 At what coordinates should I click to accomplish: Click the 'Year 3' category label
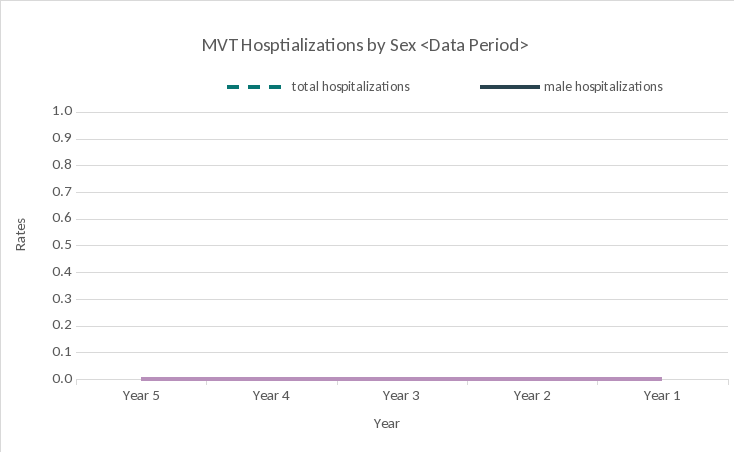point(401,396)
